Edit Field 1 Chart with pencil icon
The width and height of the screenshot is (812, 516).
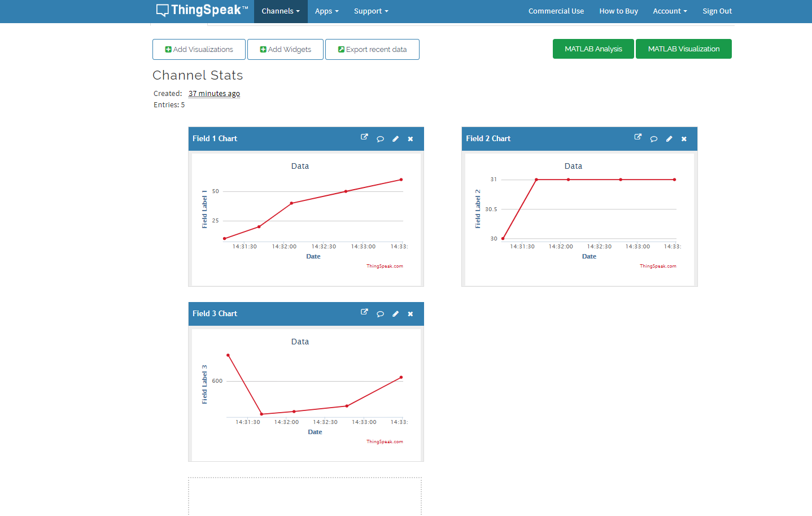click(395, 139)
